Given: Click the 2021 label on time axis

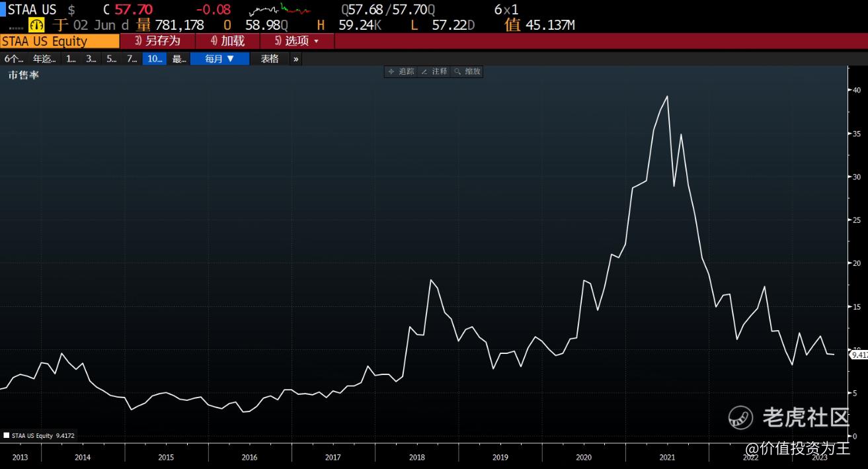Looking at the screenshot, I should [667, 457].
